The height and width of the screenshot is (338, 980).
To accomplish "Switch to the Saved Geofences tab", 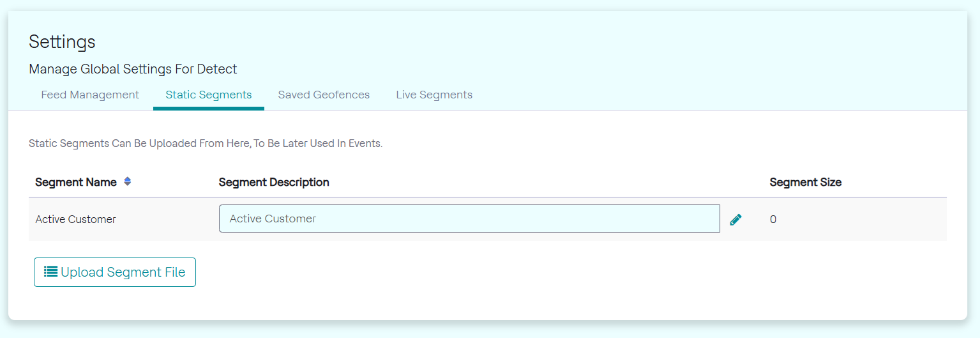I will click(x=324, y=95).
